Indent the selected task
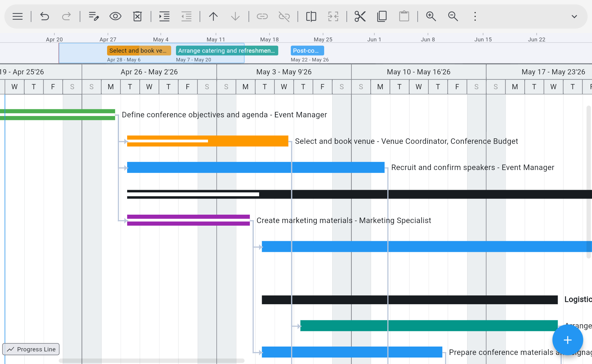The width and height of the screenshot is (592, 364). [x=164, y=16]
